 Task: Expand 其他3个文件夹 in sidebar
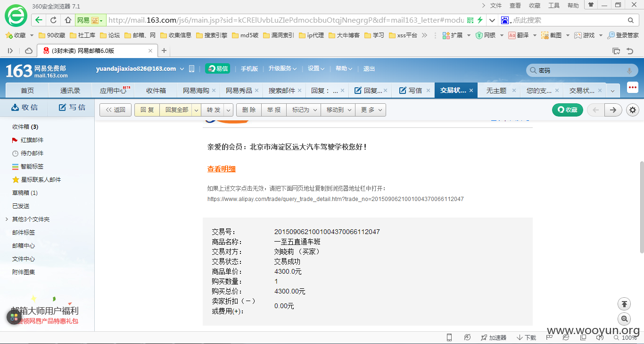pos(7,219)
